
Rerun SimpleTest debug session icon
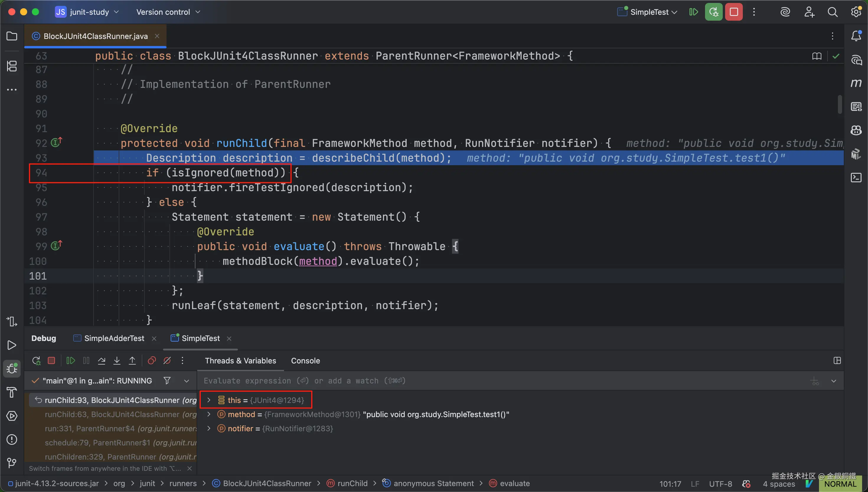tap(36, 360)
